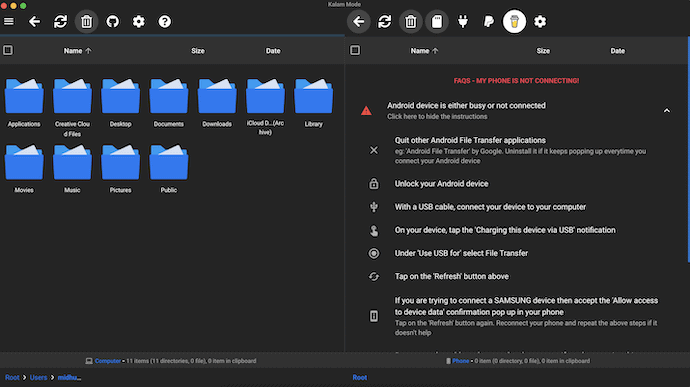Open the Music folder
This screenshot has height=387, width=690.
pos(72,169)
